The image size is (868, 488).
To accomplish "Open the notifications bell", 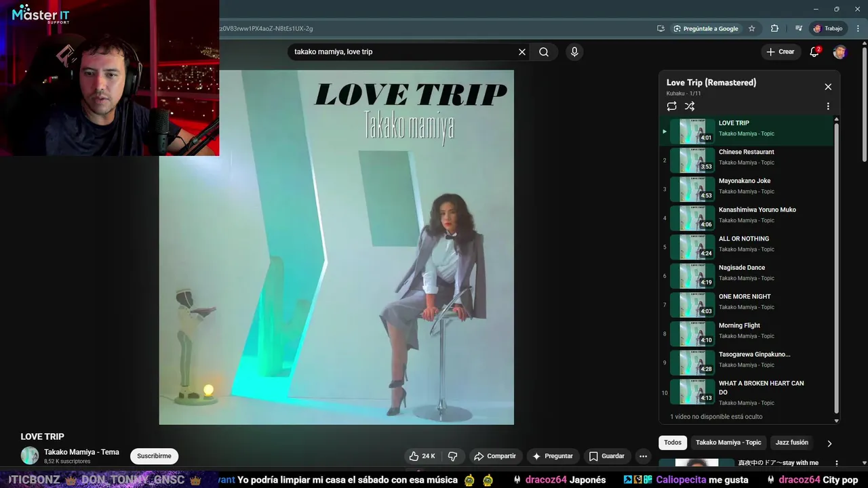I will click(x=814, y=52).
